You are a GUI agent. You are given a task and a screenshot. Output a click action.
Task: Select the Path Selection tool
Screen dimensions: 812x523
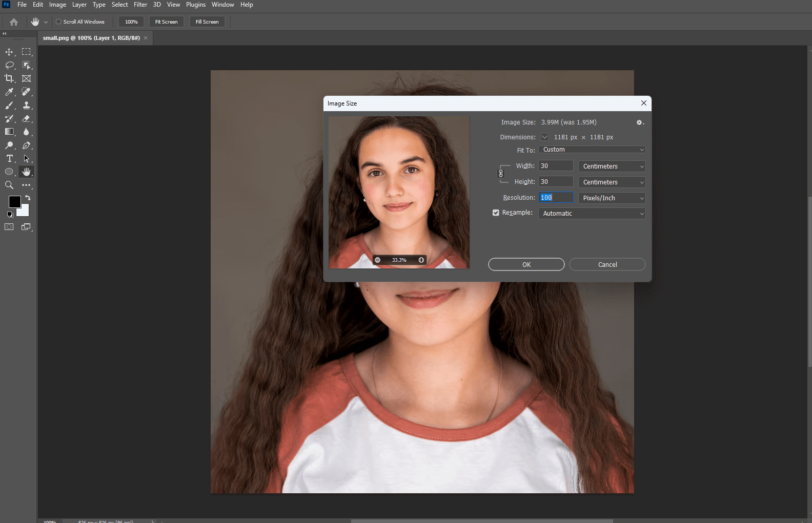[x=26, y=159]
